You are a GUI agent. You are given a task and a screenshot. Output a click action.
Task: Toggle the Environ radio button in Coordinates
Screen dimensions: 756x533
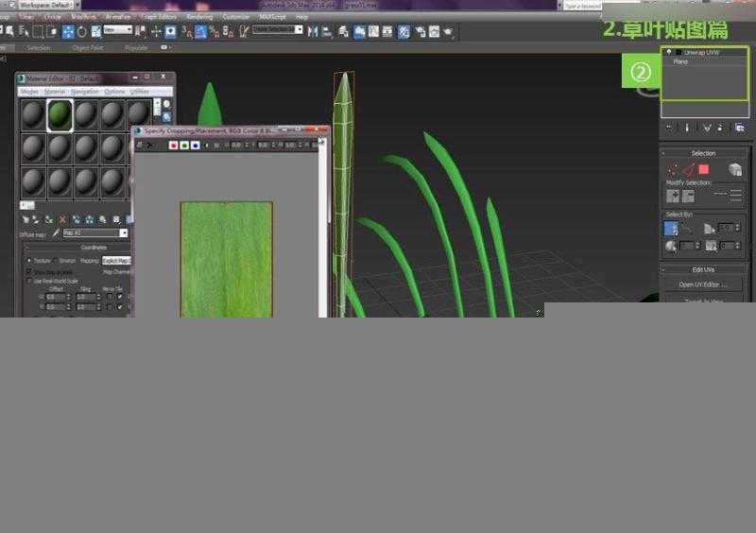56,261
